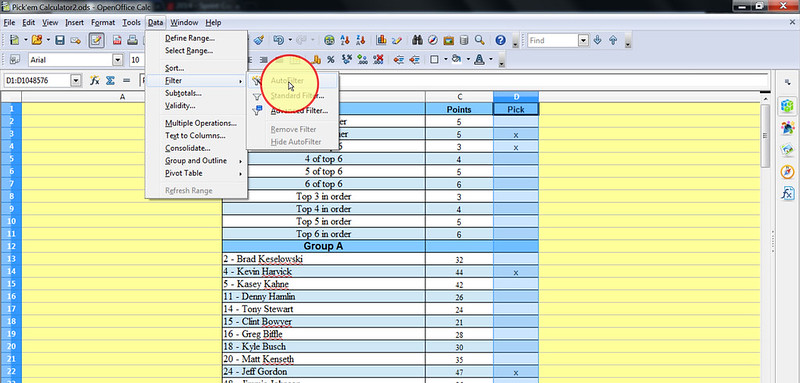The width and height of the screenshot is (800, 383).
Task: Click the Find search input field
Action: click(x=553, y=40)
